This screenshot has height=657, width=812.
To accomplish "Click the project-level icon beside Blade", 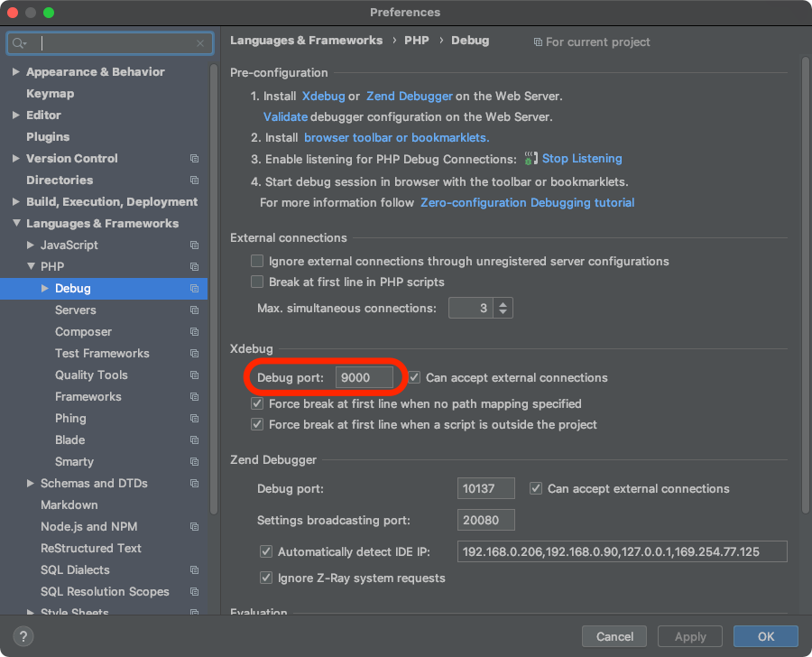I will (x=194, y=440).
